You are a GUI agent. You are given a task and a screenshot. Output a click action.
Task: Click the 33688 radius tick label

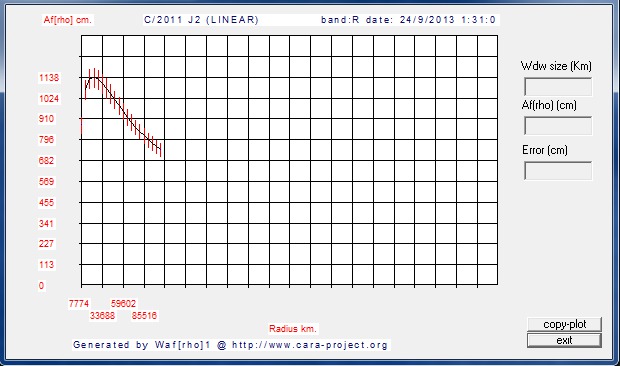click(102, 315)
